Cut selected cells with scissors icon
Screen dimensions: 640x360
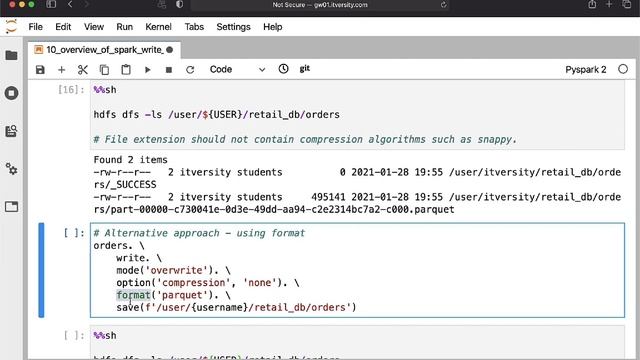click(83, 70)
